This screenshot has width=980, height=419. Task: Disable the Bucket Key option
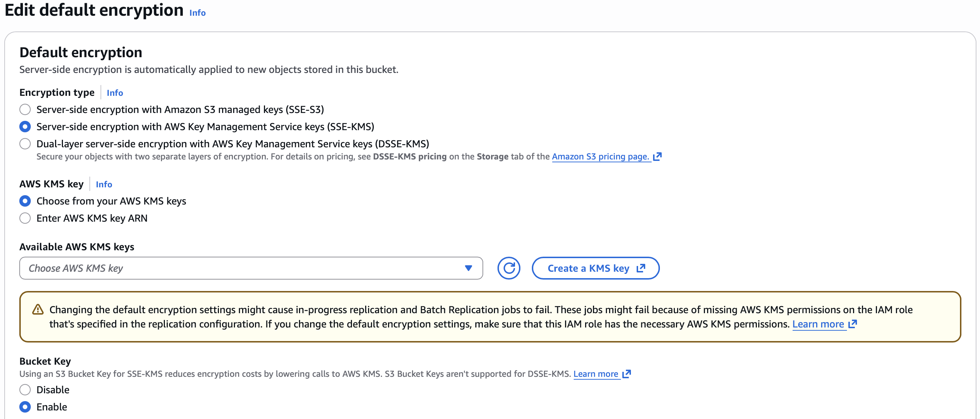(x=25, y=390)
